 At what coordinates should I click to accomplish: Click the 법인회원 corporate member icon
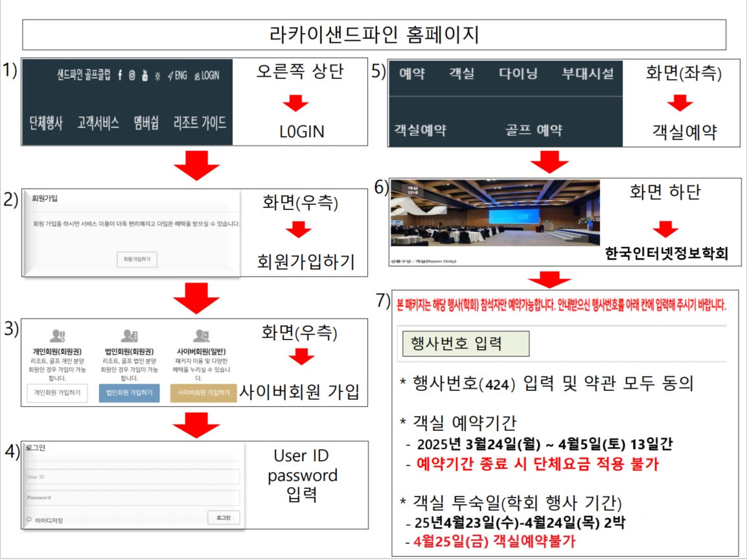tap(129, 336)
